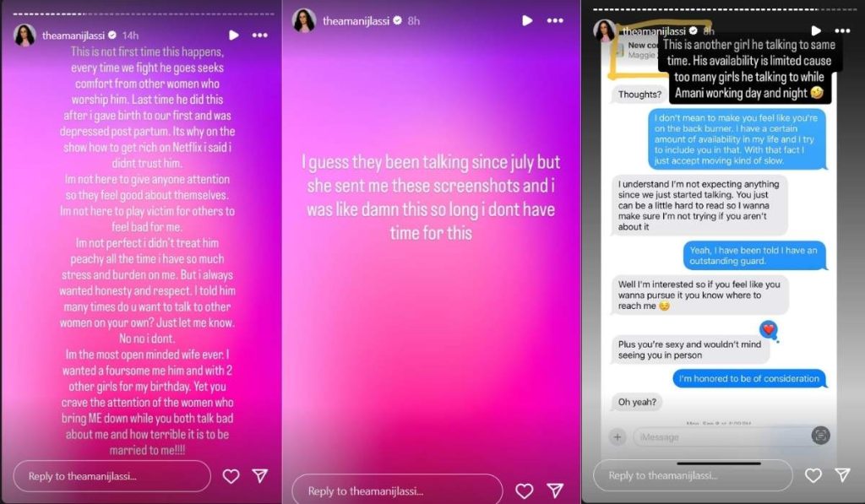Viewport: 865px width, 504px height.
Task: Share the third story with paper plane icon
Action: (x=842, y=474)
